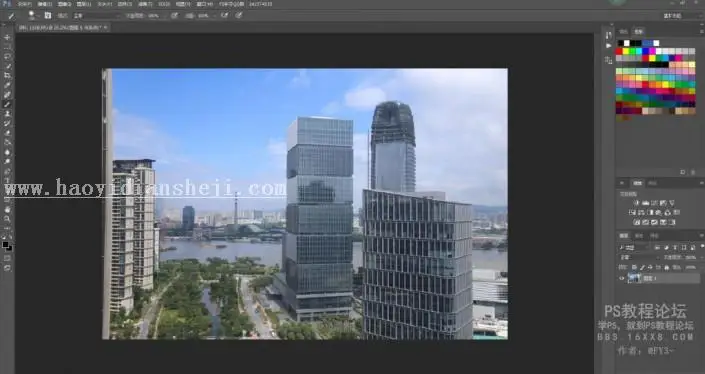This screenshot has width=705, height=374.
Task: Pick the red swatch in Swatches panel
Action: point(619,51)
